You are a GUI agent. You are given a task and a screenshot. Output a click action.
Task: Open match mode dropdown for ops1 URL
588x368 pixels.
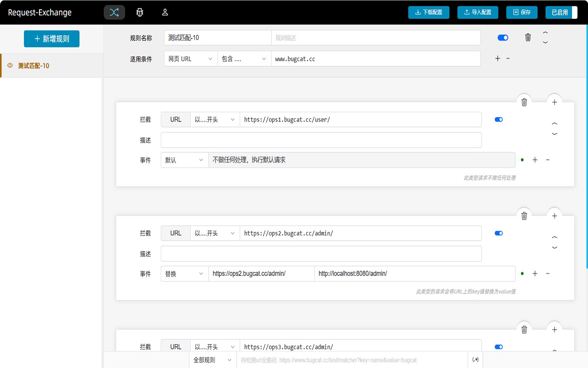[x=215, y=120]
